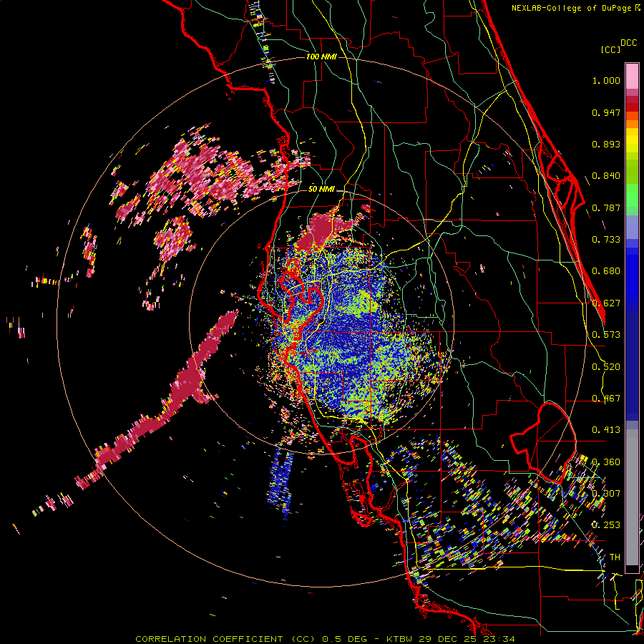Viewport: 644px width, 644px height.
Task: Select the 0.840 scale value
Action: pyautogui.click(x=606, y=176)
